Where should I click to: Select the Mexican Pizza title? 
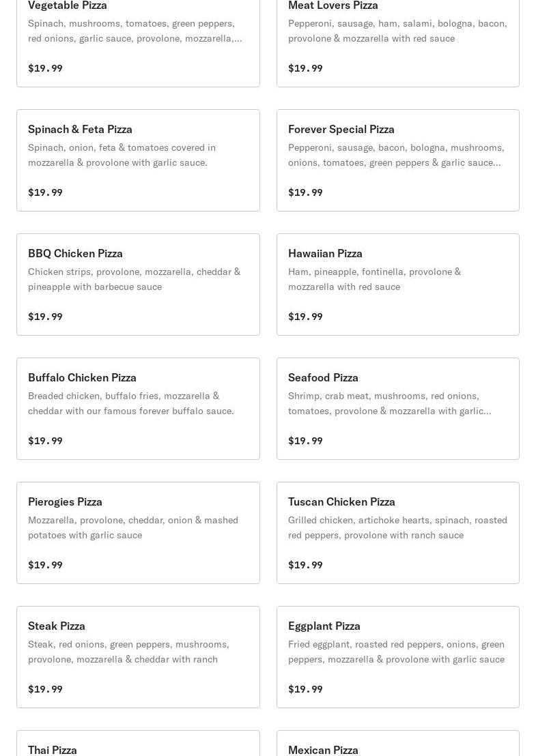pyautogui.click(x=323, y=749)
